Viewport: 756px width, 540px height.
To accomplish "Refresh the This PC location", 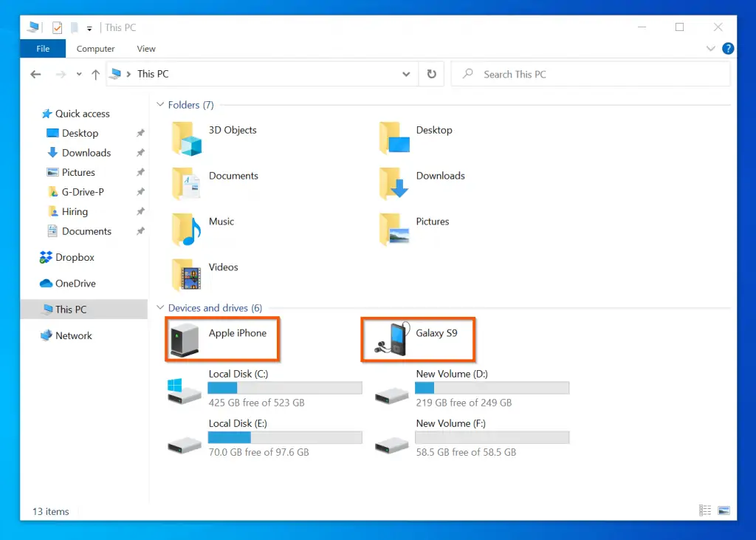I will 431,74.
